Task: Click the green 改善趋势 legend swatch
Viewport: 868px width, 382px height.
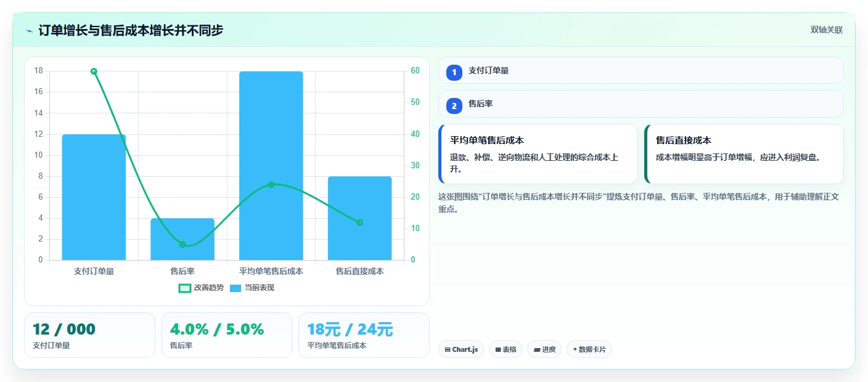Action: tap(184, 288)
